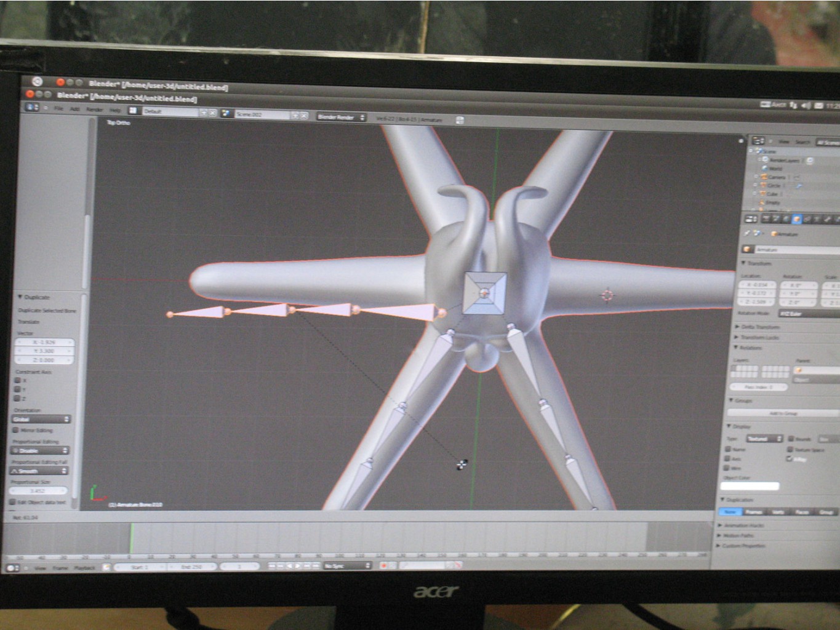Switch to the active Object properties tab icon

[x=796, y=219]
